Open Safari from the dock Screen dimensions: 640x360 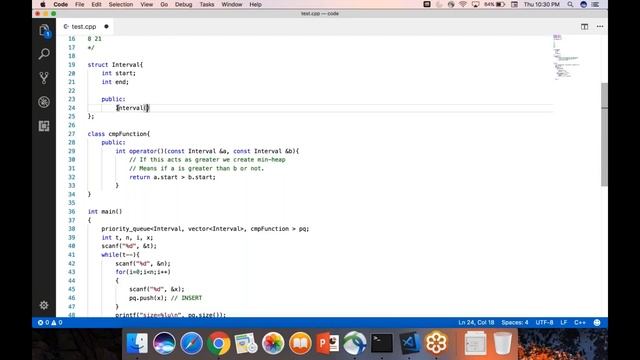191,343
